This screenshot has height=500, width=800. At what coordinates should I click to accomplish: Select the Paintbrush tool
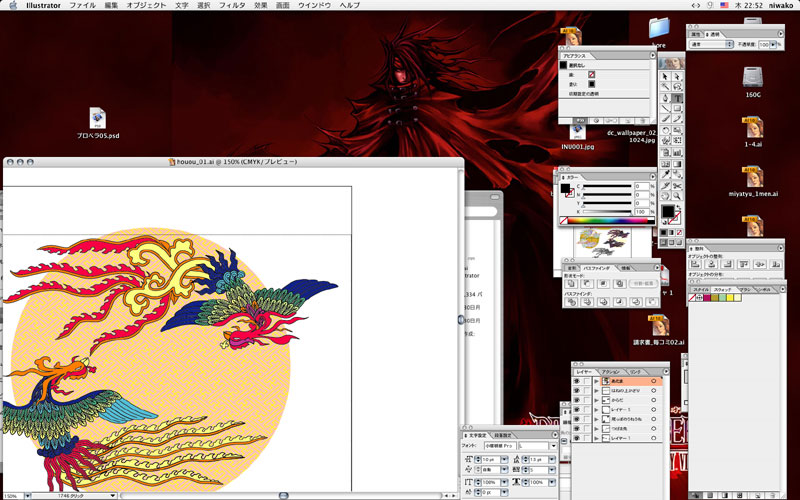(x=665, y=119)
